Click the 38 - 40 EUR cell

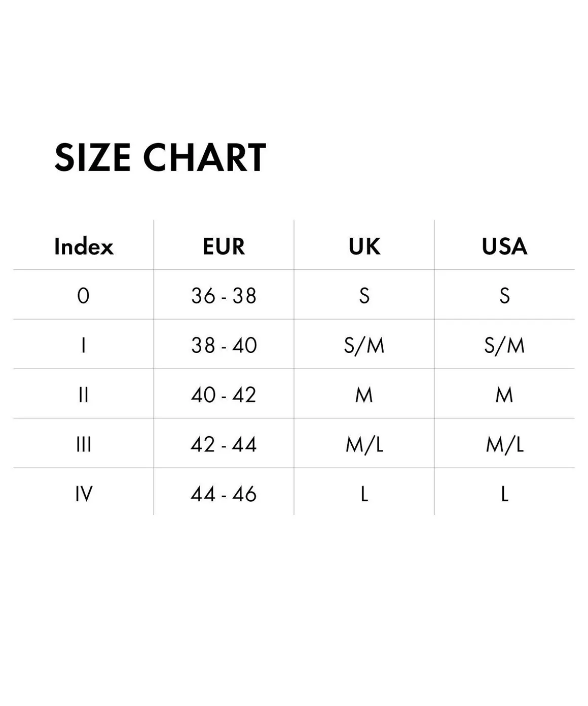coord(224,345)
